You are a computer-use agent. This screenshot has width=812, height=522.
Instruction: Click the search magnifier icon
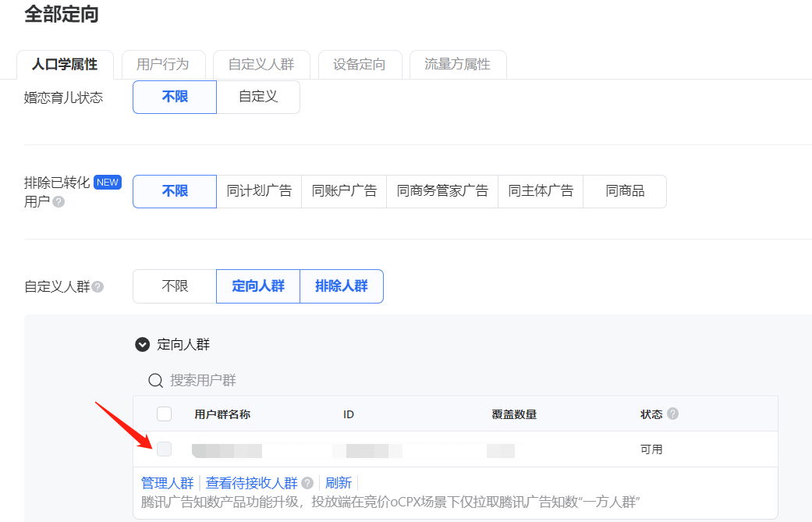155,381
